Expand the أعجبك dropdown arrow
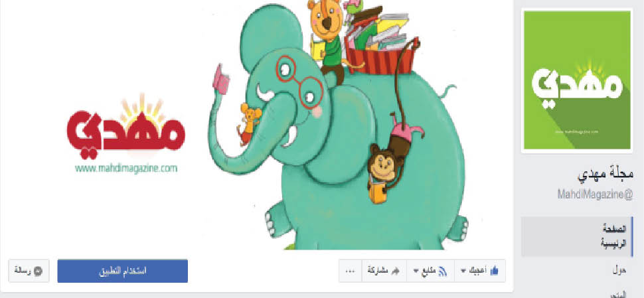644x298 pixels. [463, 271]
